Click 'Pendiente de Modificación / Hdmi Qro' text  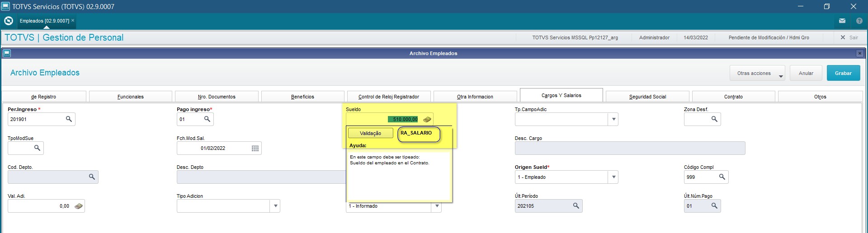(x=769, y=37)
